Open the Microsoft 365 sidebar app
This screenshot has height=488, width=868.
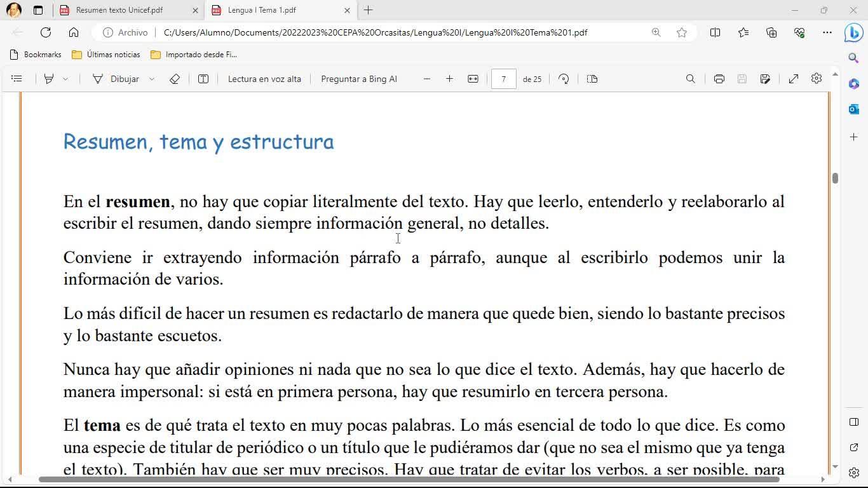(x=854, y=84)
